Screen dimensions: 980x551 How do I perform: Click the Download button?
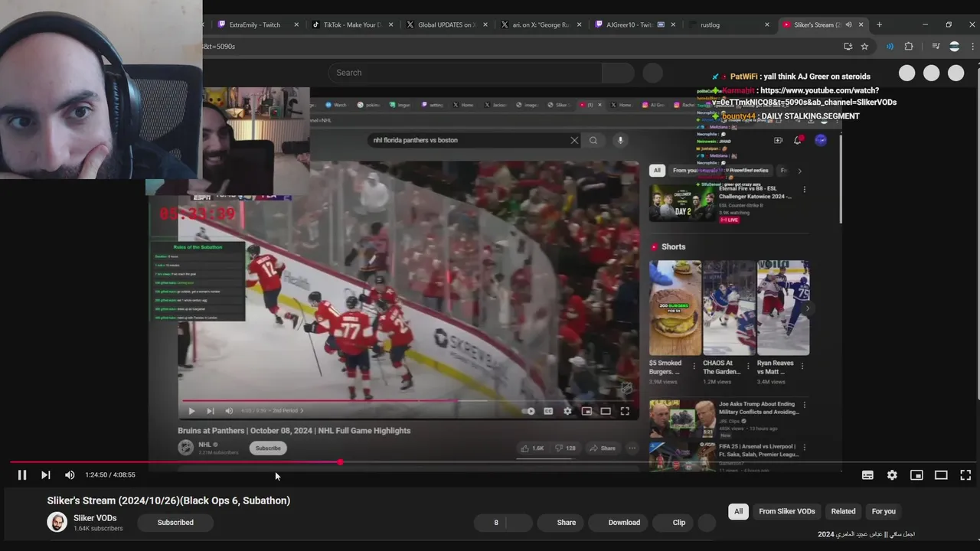pos(624,523)
